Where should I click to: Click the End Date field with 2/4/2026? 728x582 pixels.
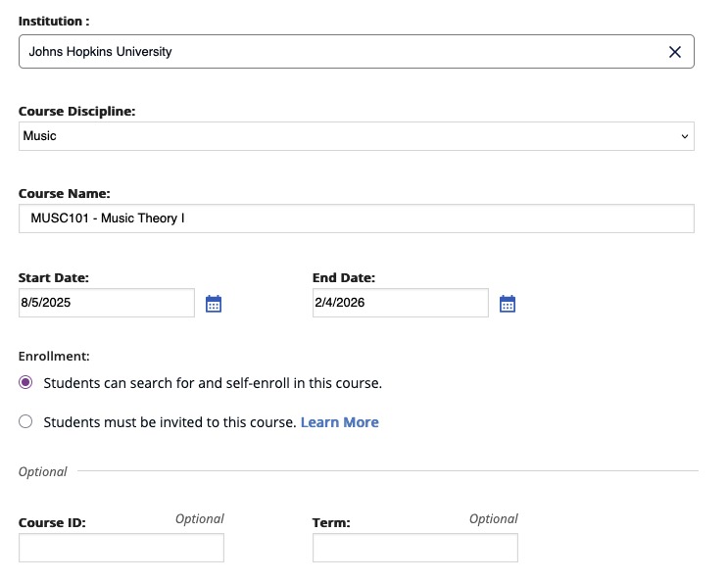pyautogui.click(x=401, y=303)
